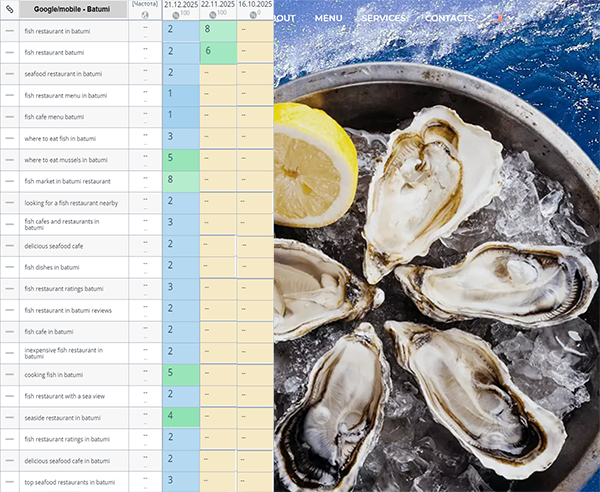Click green position cell showing 8 for 22.11.2025
This screenshot has width=600, height=492.
click(x=218, y=30)
